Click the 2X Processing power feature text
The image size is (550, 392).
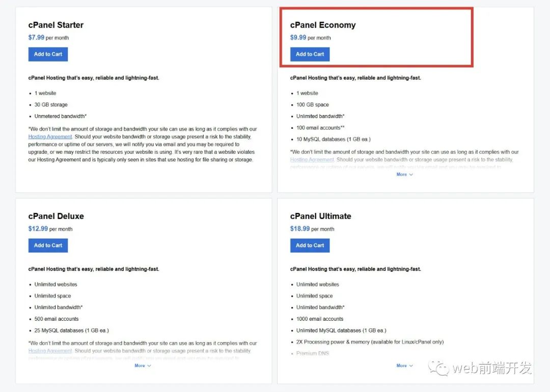(x=370, y=342)
